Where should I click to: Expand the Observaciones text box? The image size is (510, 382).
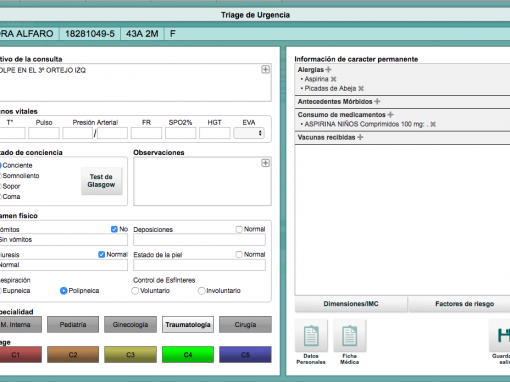click(x=265, y=163)
